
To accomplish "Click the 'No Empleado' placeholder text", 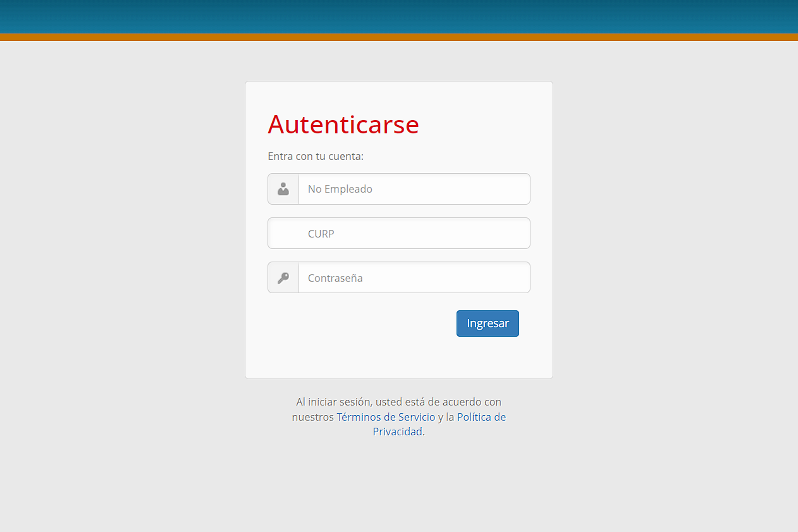I will click(x=340, y=189).
